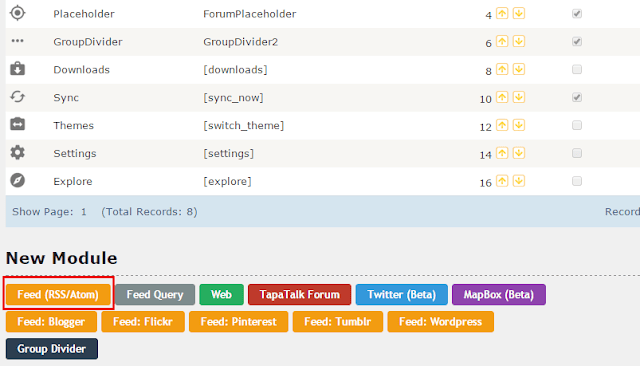Move Placeholder module up
The image size is (640, 366).
pos(502,13)
